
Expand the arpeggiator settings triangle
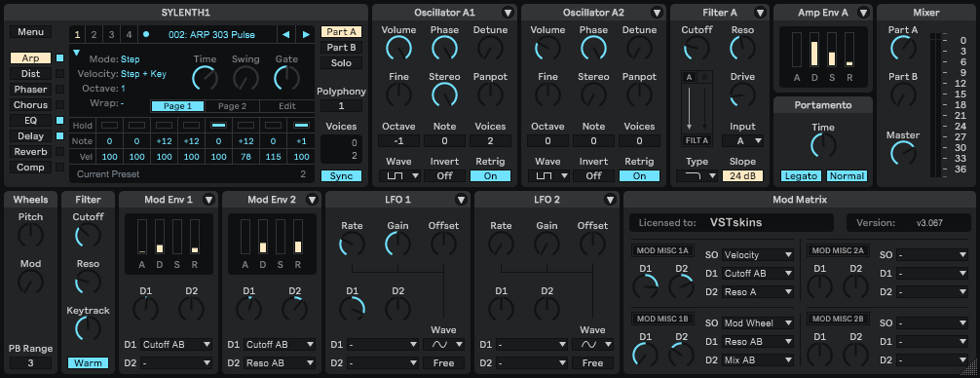click(77, 54)
